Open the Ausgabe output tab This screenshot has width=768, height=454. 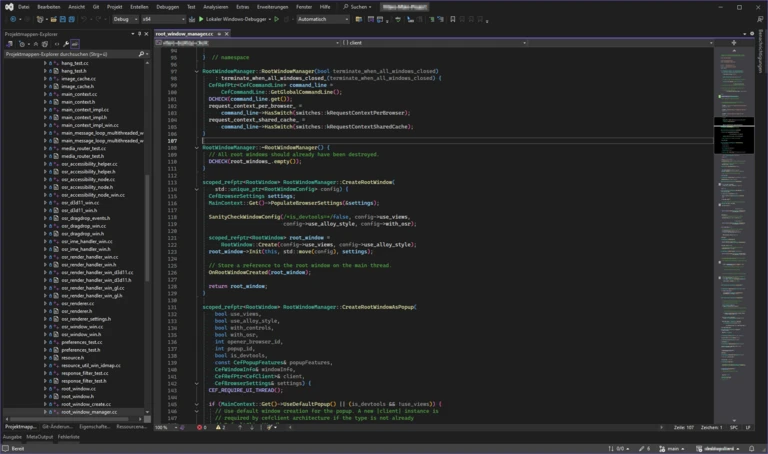(x=12, y=436)
